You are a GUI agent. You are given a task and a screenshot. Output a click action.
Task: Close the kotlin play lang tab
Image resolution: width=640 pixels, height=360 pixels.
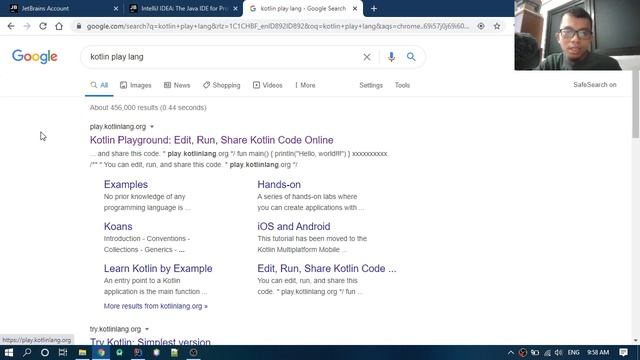tap(355, 9)
